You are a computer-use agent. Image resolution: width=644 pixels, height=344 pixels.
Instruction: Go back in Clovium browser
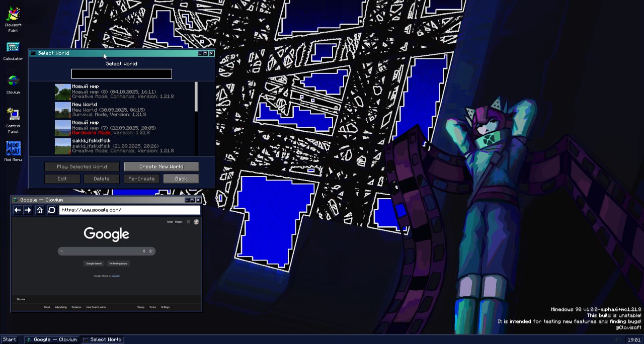[18, 210]
